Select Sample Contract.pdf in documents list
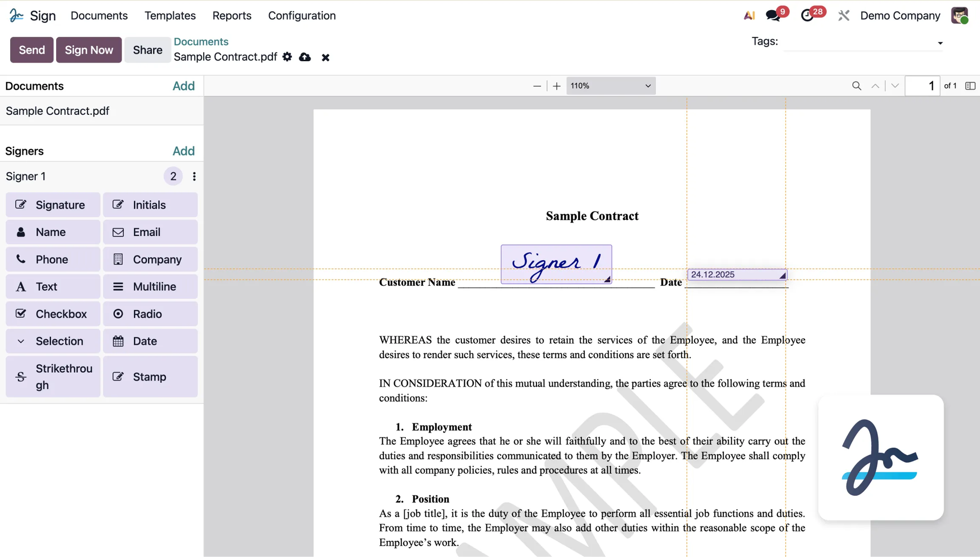 point(102,111)
